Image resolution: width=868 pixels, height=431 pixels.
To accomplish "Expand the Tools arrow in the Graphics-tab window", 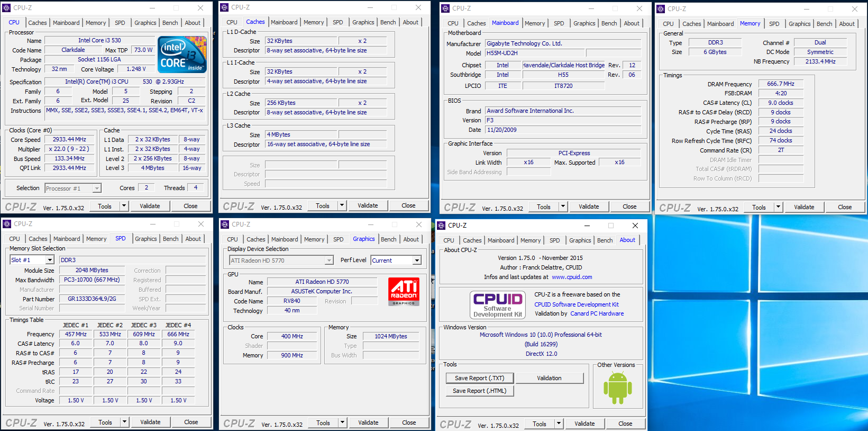I will (343, 423).
